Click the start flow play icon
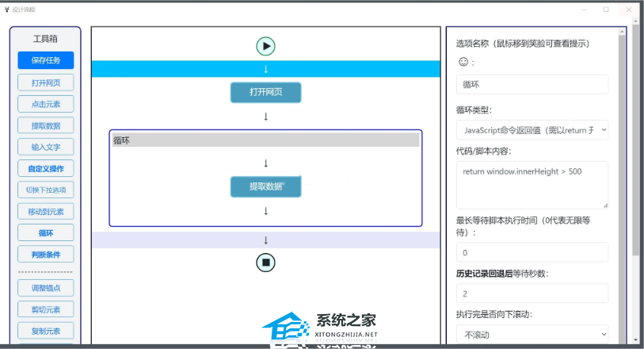Image resolution: width=644 pixels, height=349 pixels. [x=265, y=46]
